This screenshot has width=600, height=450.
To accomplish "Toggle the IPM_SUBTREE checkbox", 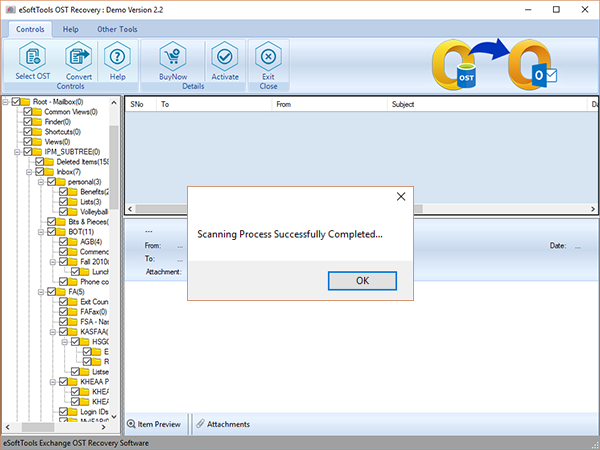I will [28, 152].
